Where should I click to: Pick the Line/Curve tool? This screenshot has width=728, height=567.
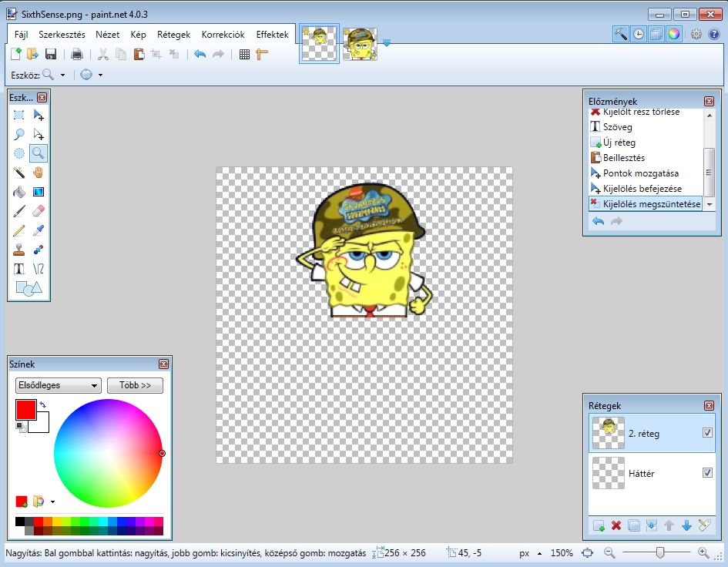(x=39, y=269)
